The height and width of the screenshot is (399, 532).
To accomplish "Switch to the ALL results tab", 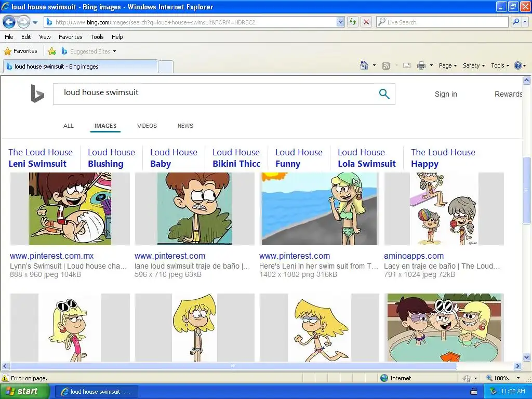I will tap(69, 126).
